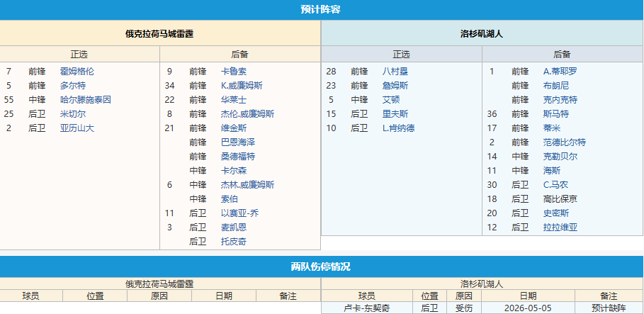Screen dimensions: 644x314
Task: Open 亚历山大 player page
Action: pyautogui.click(x=77, y=128)
